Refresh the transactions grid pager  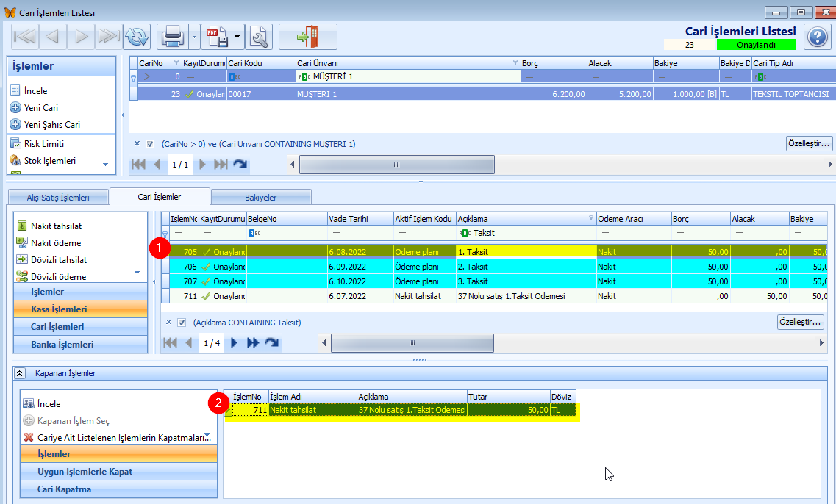point(272,342)
